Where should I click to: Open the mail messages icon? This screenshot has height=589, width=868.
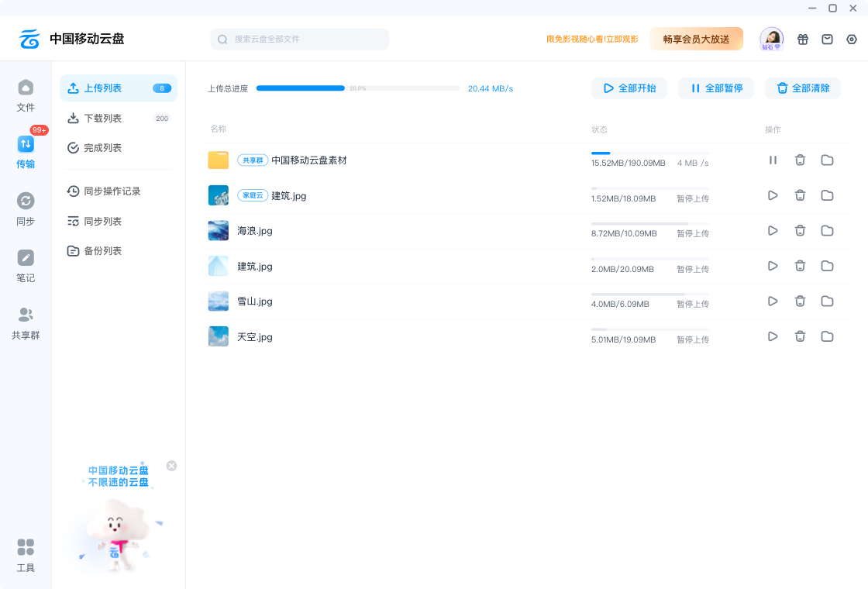tap(827, 40)
